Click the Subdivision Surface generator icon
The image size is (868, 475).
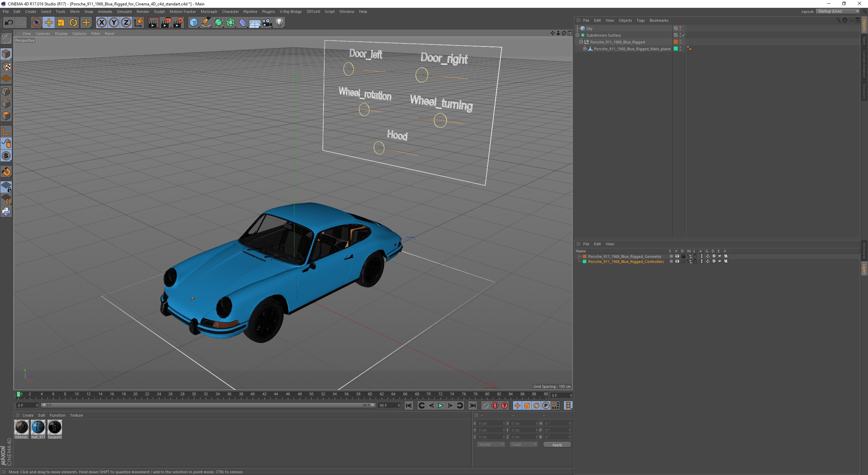[x=218, y=23]
